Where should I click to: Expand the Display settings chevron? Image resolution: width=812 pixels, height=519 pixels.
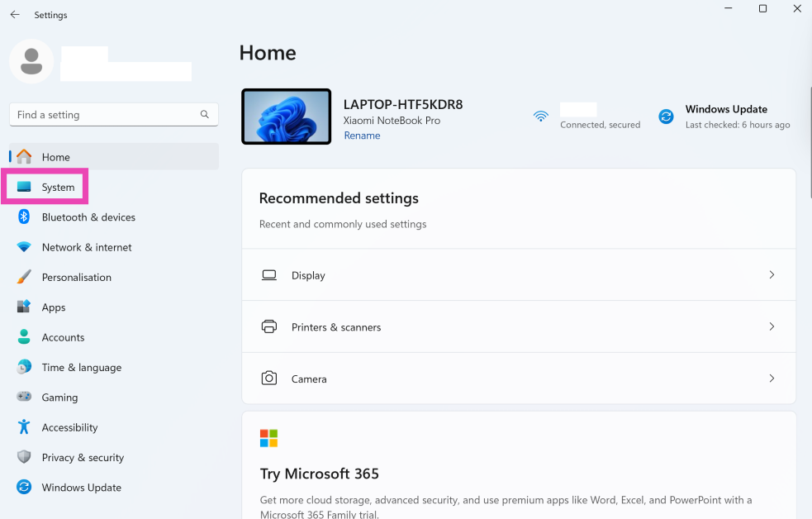[772, 275]
